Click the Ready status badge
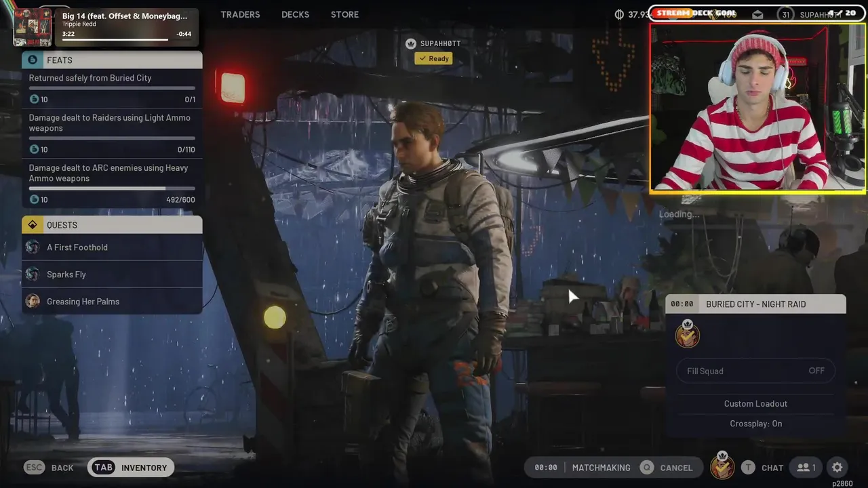The width and height of the screenshot is (868, 488). (434, 58)
